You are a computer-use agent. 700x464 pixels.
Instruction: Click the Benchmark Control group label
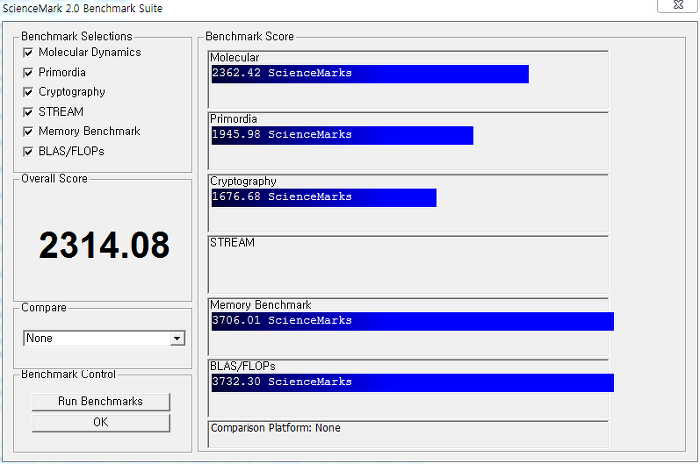(68, 374)
